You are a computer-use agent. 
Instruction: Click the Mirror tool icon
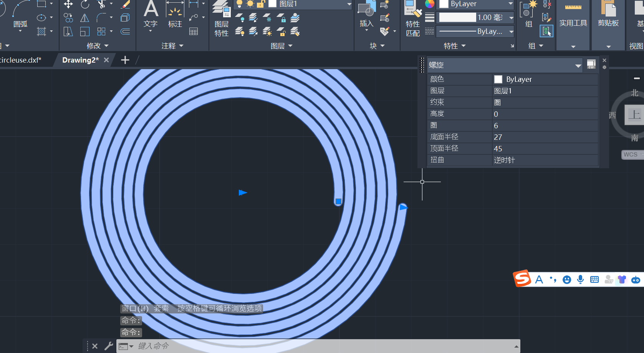[x=84, y=18]
